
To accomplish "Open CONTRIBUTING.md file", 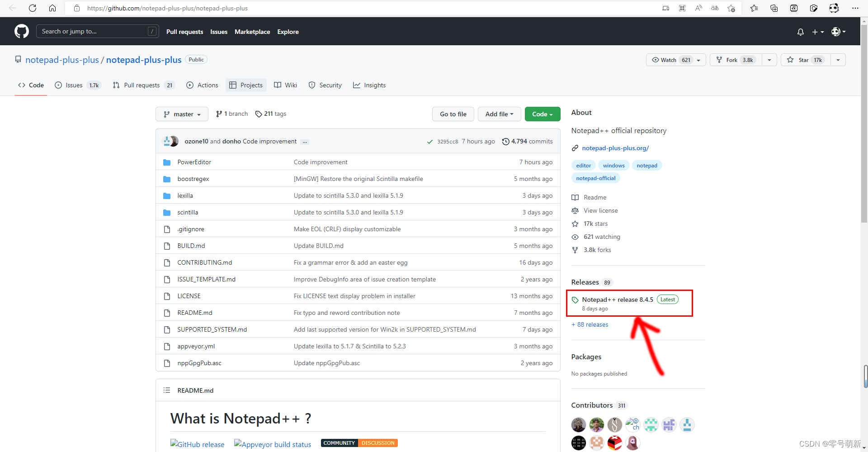I will point(205,262).
